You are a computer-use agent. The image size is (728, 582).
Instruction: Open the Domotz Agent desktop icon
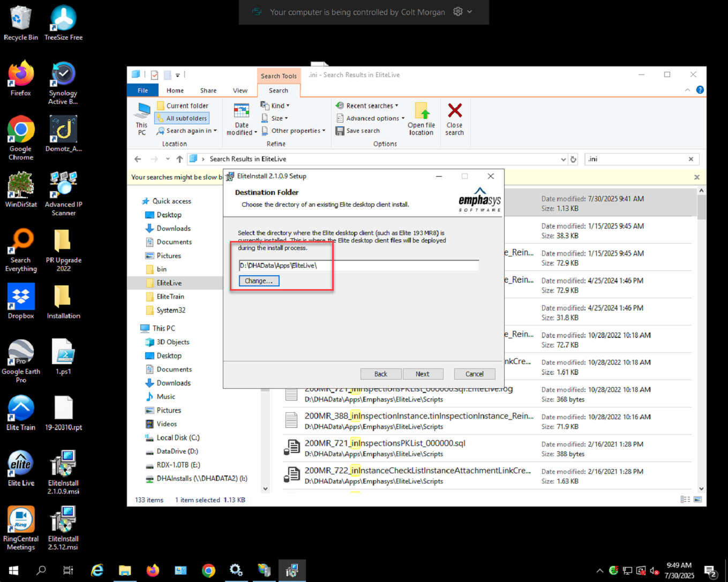[63, 134]
